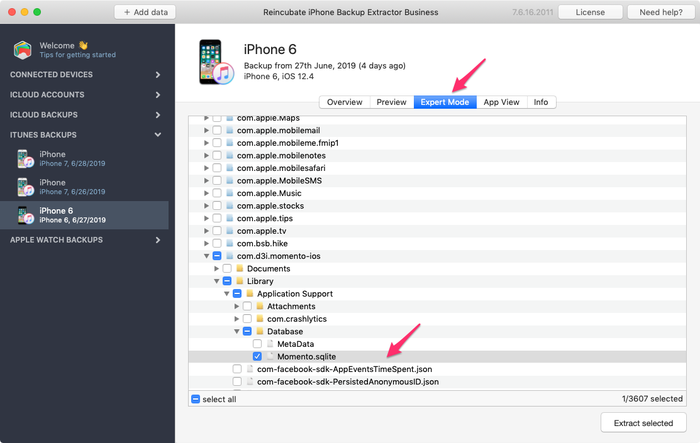Switch to the Overview tab

pos(344,102)
